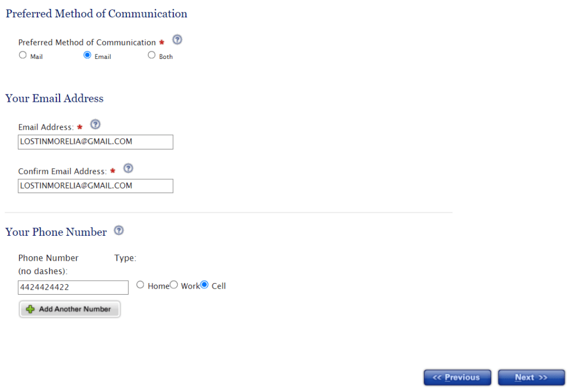
Task: Open help for Preferred Method of Communication
Action: [177, 39]
